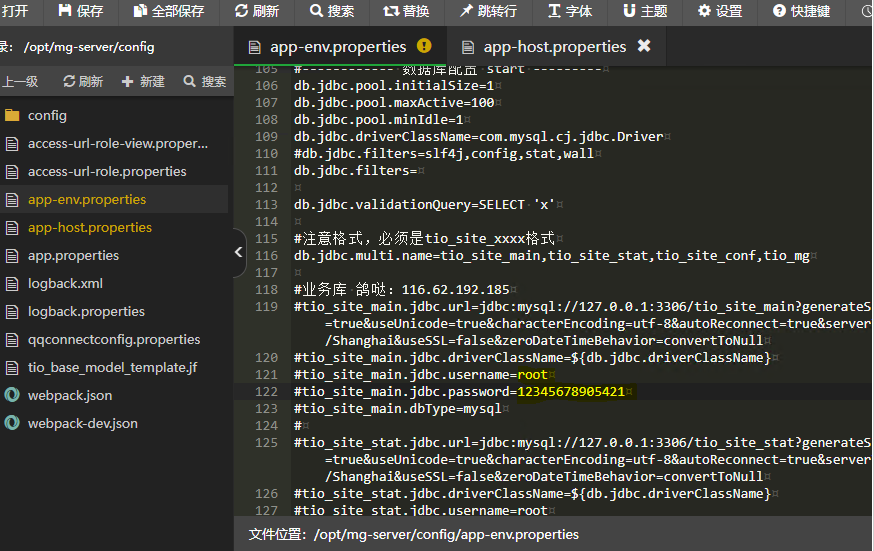The image size is (874, 551).
Task: Click the #tio_site_main.dbType=mysql line
Action: click(x=397, y=408)
